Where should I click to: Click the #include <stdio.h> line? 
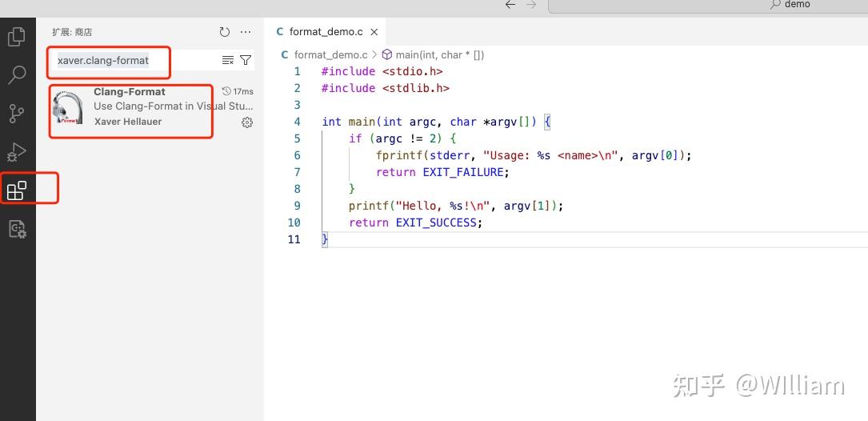coord(382,71)
